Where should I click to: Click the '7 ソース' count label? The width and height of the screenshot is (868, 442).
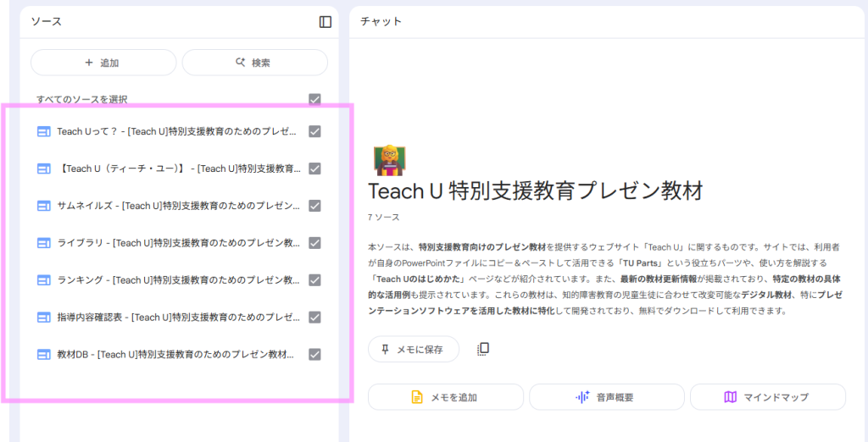point(383,218)
